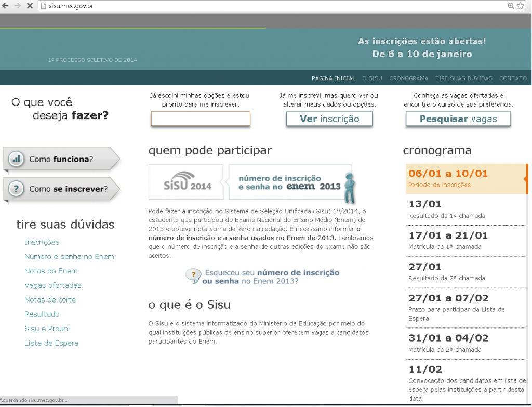Click the SiSU 2014 logo image
The image size is (532, 407).
pos(185,182)
